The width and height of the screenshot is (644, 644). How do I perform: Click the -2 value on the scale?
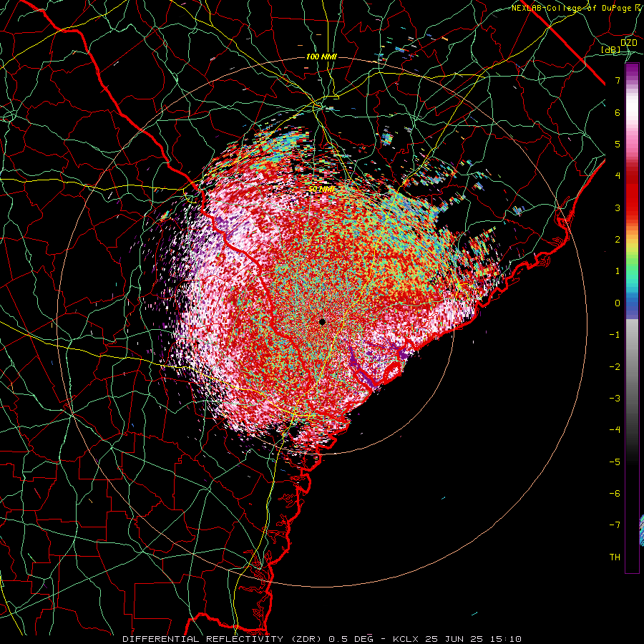coord(615,367)
